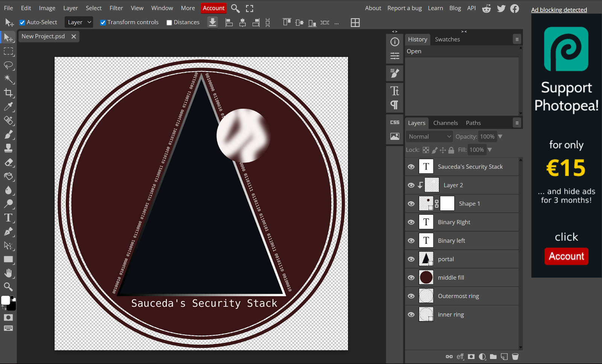602x364 pixels.
Task: Switch to the Channels tab
Action: [x=445, y=123]
